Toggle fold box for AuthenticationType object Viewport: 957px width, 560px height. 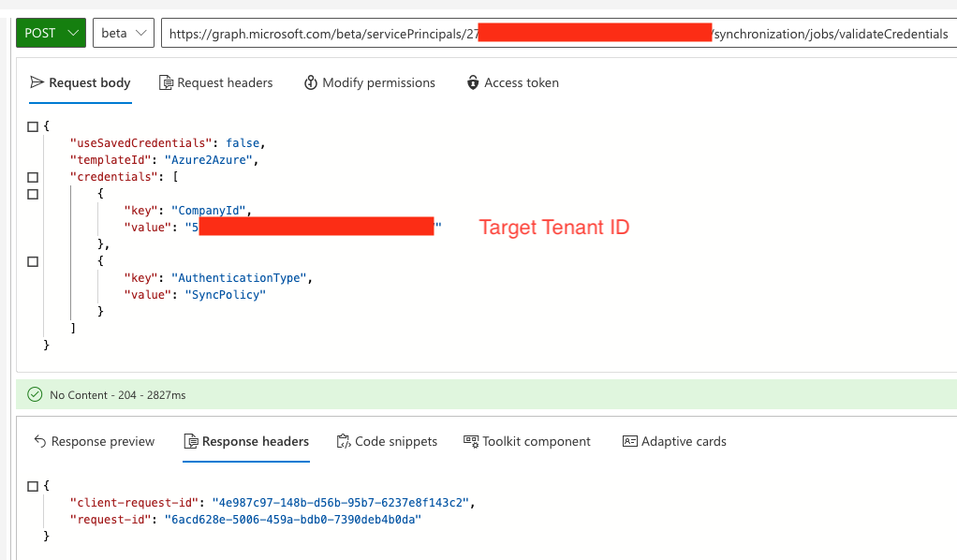point(34,261)
